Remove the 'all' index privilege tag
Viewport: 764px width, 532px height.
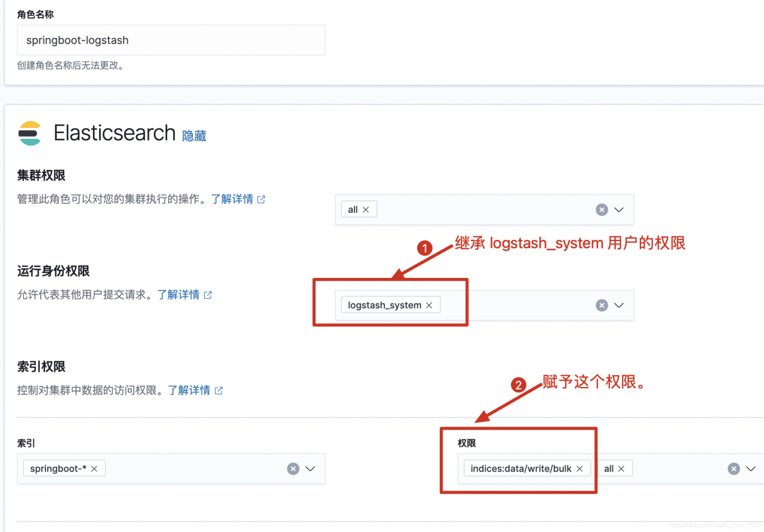(621, 468)
